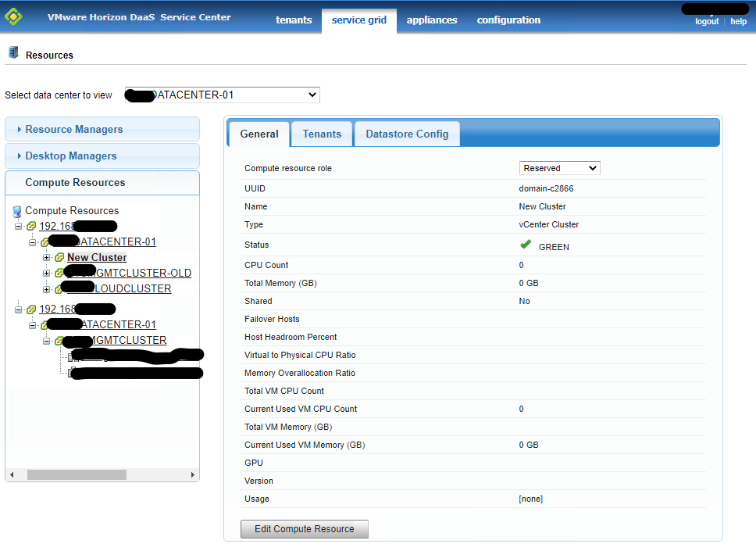The width and height of the screenshot is (756, 551).
Task: Click the second 192.168 host node icon
Action: (x=31, y=309)
